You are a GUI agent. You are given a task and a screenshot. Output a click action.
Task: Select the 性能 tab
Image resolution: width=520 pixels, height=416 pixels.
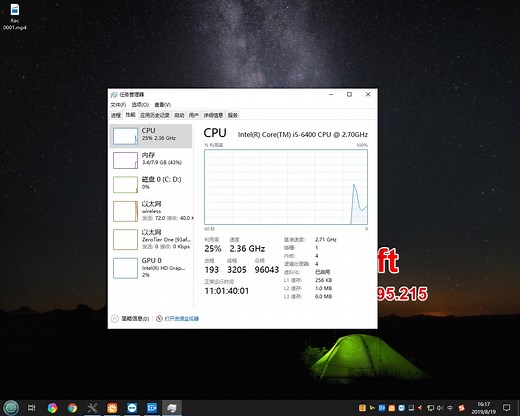coord(130,115)
